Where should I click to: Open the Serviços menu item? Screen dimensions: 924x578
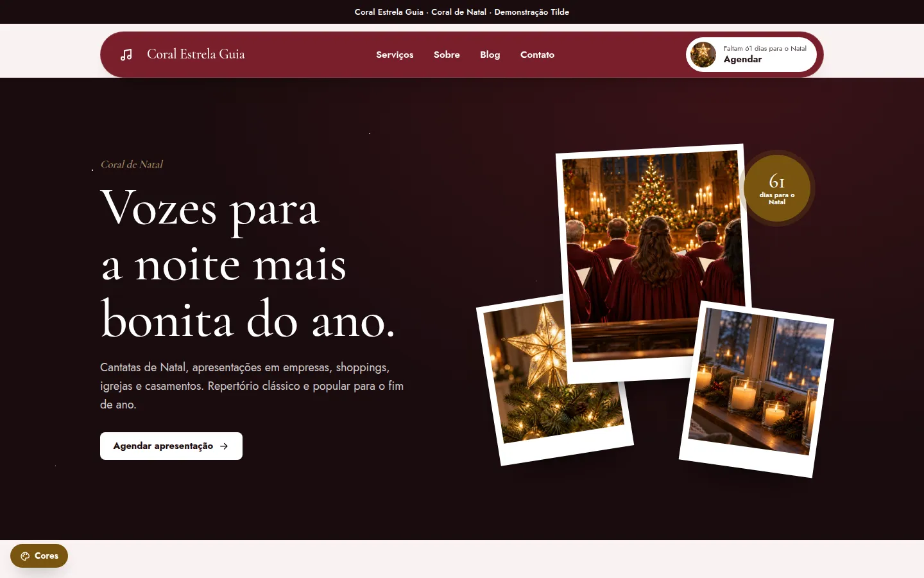[x=395, y=55]
